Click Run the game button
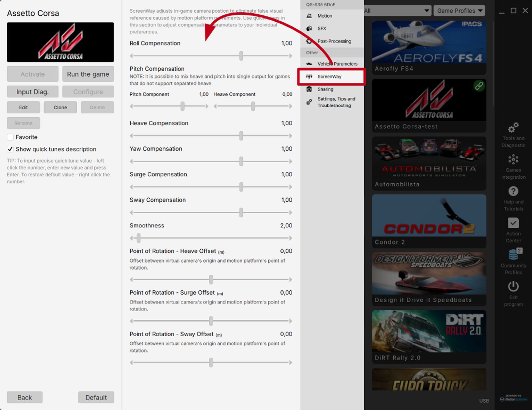The height and width of the screenshot is (410, 532). pos(88,74)
